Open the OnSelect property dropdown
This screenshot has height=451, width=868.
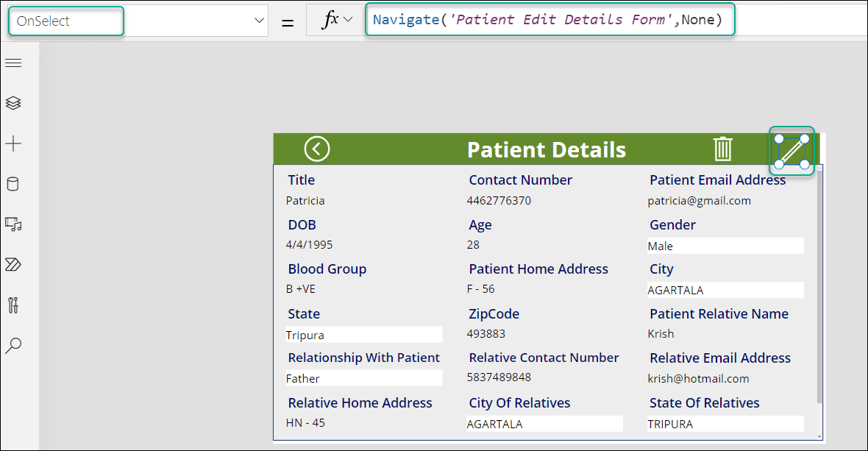click(x=258, y=21)
